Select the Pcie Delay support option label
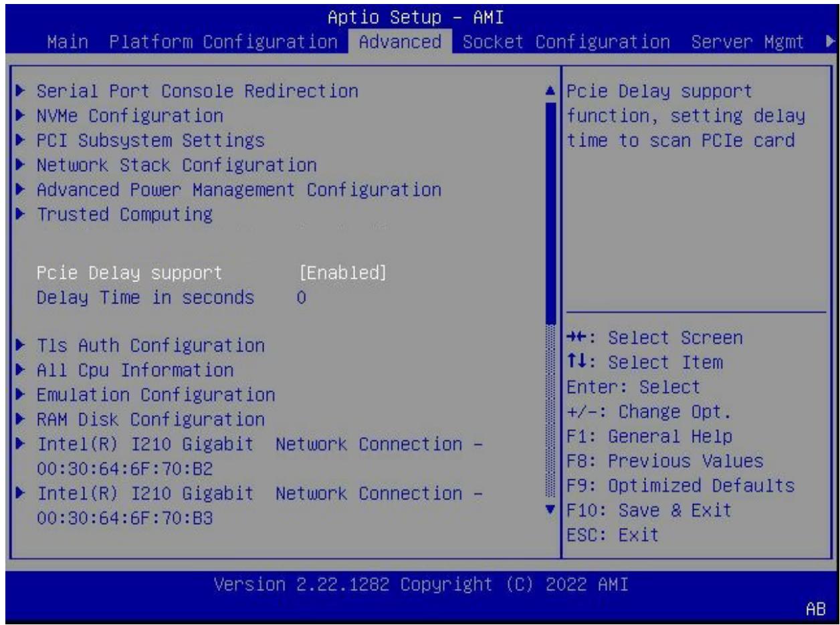The image size is (840, 625). pyautogui.click(x=129, y=273)
